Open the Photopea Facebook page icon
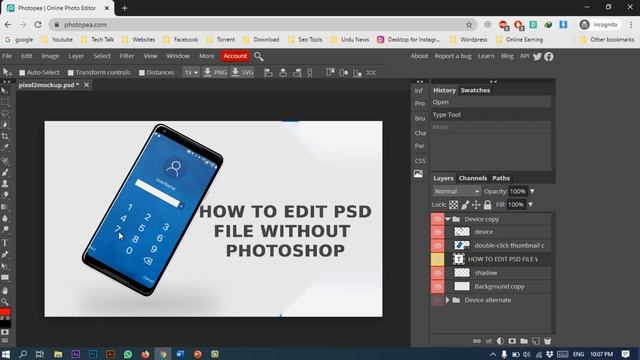Viewport: 640px width, 360px height. (549, 56)
